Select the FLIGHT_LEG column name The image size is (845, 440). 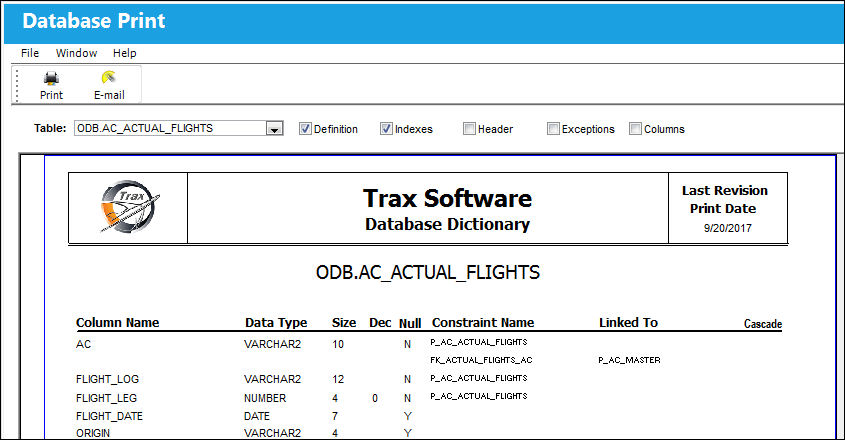(106, 398)
